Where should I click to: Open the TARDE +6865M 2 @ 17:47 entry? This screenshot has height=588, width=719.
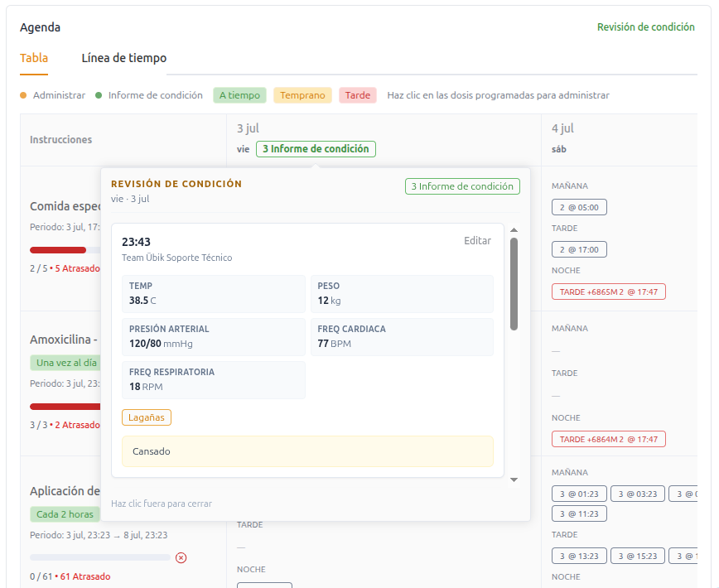609,292
